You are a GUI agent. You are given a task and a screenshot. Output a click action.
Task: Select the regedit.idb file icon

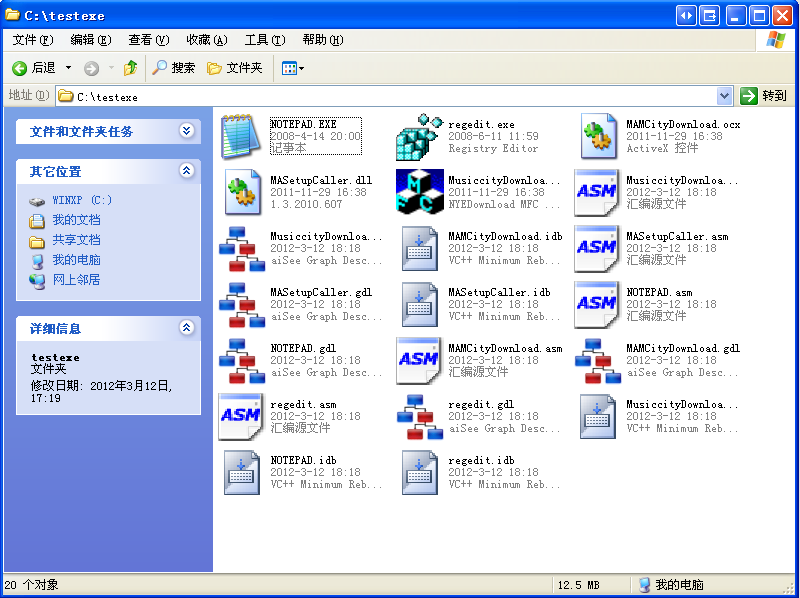(x=419, y=472)
